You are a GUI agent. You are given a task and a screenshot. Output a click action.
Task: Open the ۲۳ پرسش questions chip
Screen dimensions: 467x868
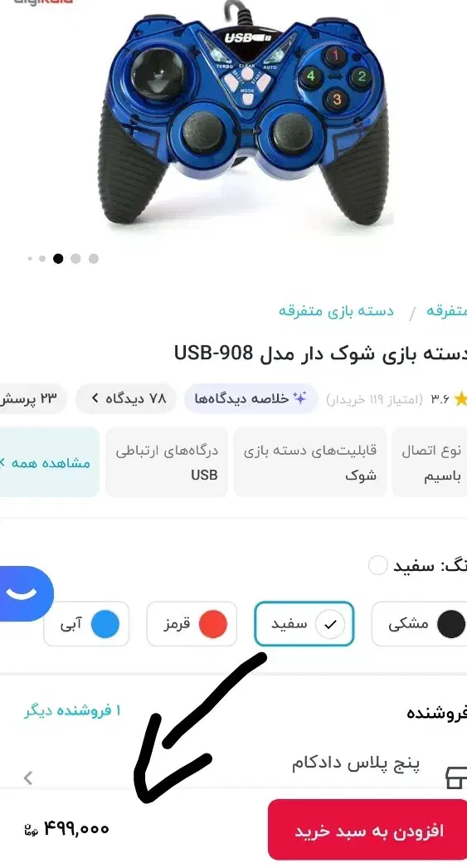pyautogui.click(x=31, y=398)
